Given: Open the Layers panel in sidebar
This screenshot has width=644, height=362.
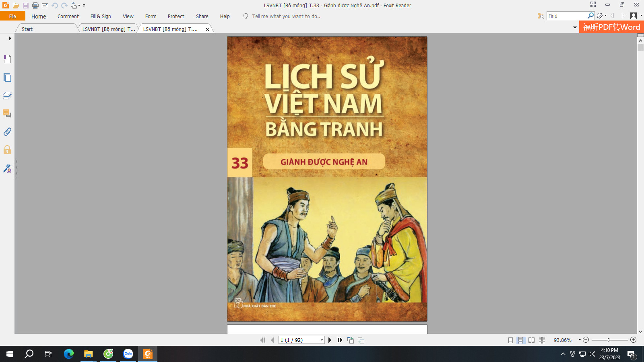Looking at the screenshot, I should [7, 95].
